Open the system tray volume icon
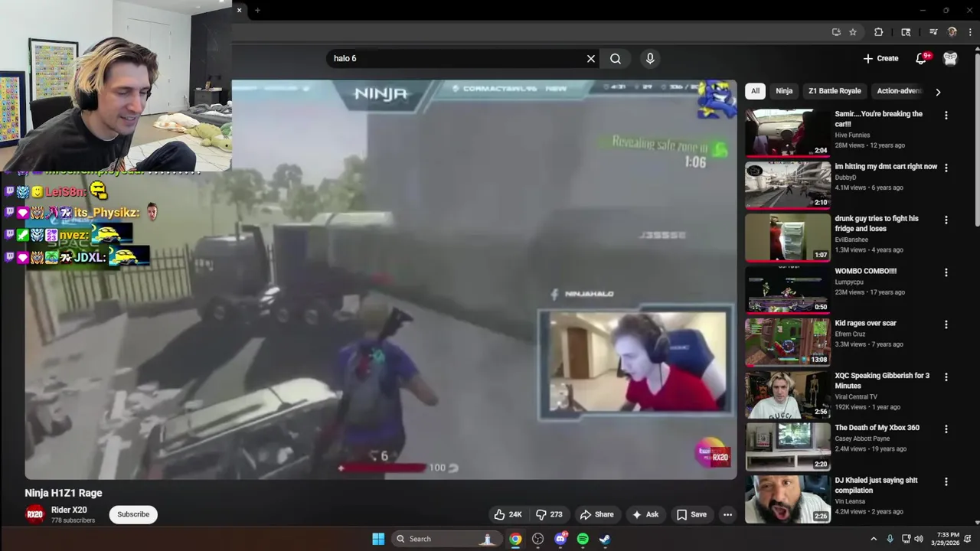 coord(919,539)
